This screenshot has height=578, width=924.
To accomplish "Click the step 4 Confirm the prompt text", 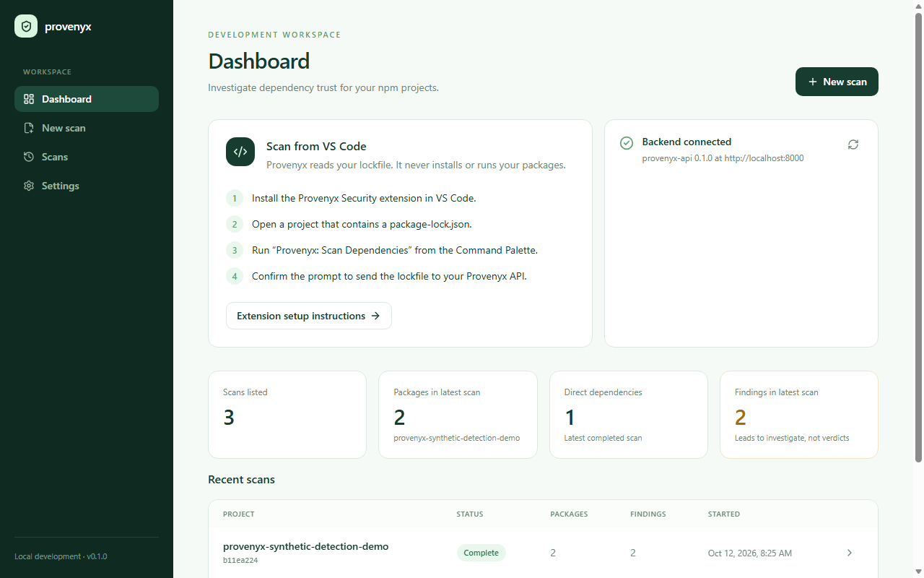I will tap(389, 276).
